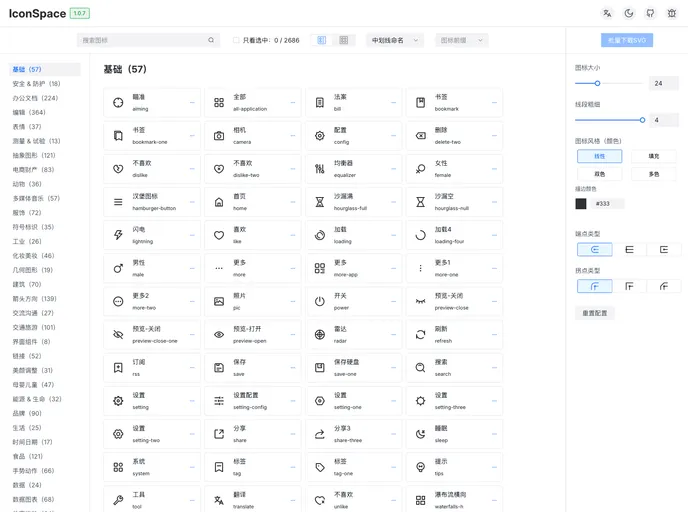Select the refresh icon card
Viewport: 688px width, 512px height.
coord(454,334)
